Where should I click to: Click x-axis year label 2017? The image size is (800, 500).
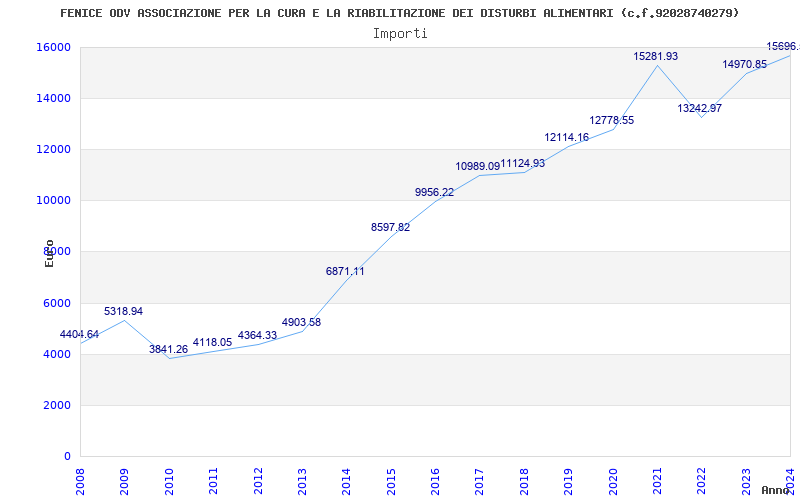pos(480,482)
